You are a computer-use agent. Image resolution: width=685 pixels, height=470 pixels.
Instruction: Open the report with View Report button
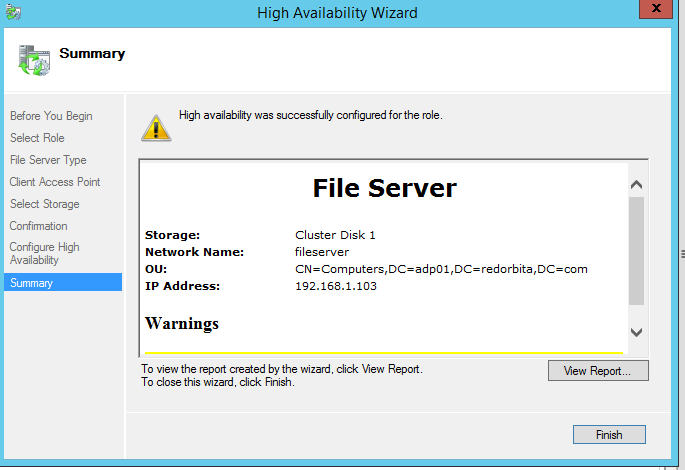[598, 371]
